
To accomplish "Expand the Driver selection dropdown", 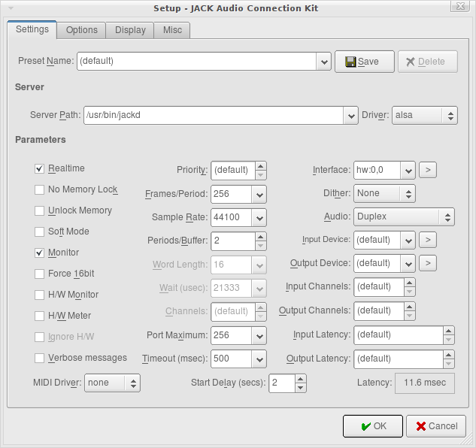I will coord(450,116).
